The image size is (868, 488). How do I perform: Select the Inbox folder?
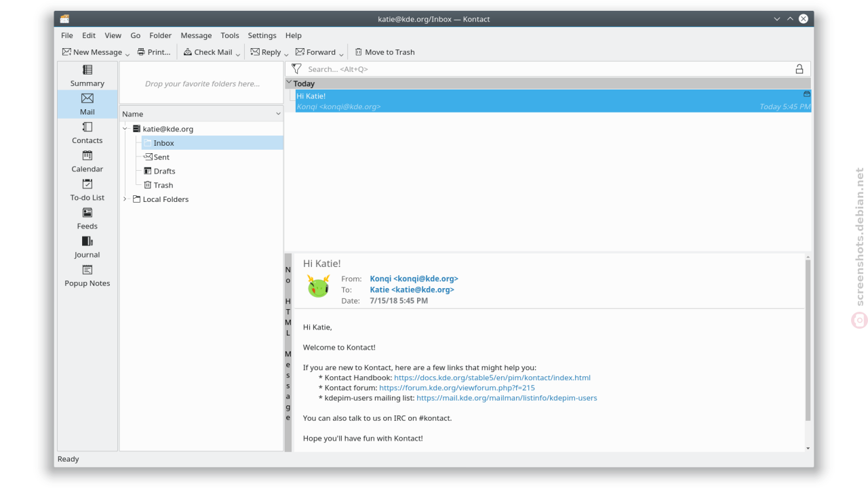coord(212,143)
